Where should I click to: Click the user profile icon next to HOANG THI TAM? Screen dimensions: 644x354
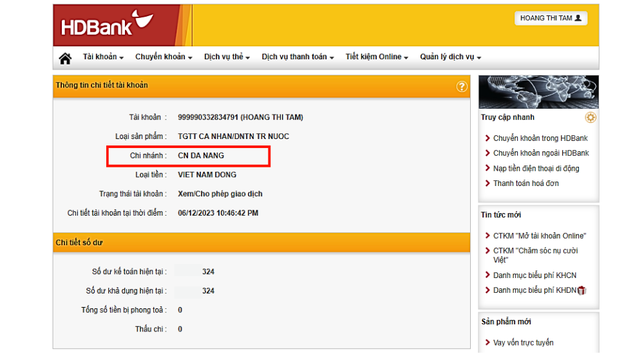[x=578, y=18]
